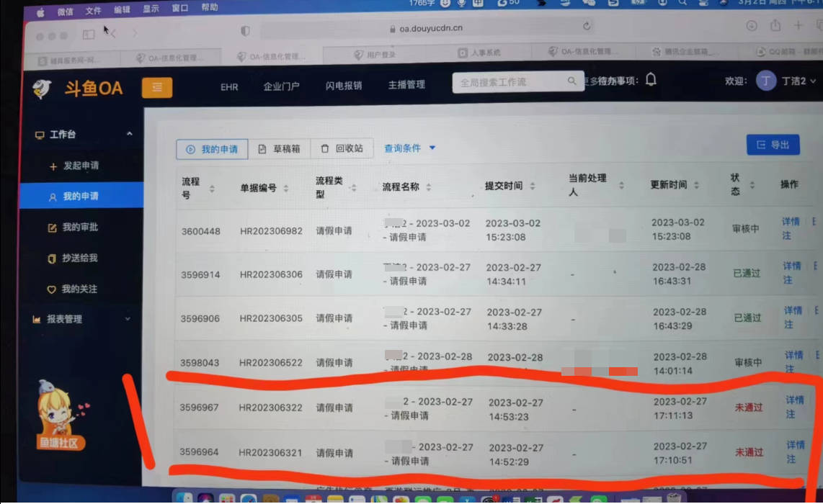Switch to the 用户登录 browser tab
This screenshot has height=504, width=823.
point(375,55)
